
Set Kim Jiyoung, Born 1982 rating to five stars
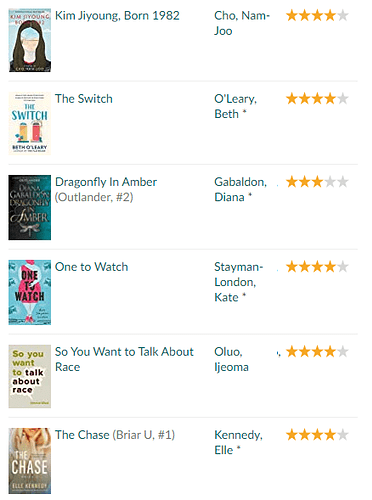click(x=343, y=15)
